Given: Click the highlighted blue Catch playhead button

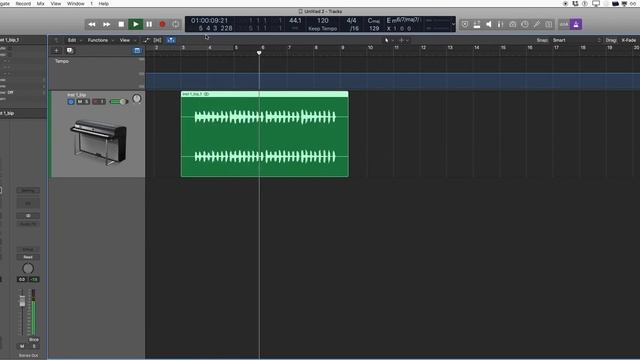Looking at the screenshot, I should tap(171, 40).
